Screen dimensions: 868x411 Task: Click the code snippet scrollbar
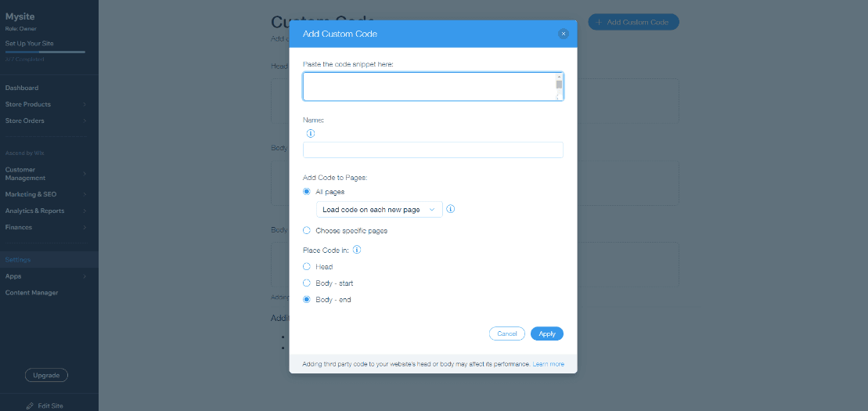pos(559,85)
